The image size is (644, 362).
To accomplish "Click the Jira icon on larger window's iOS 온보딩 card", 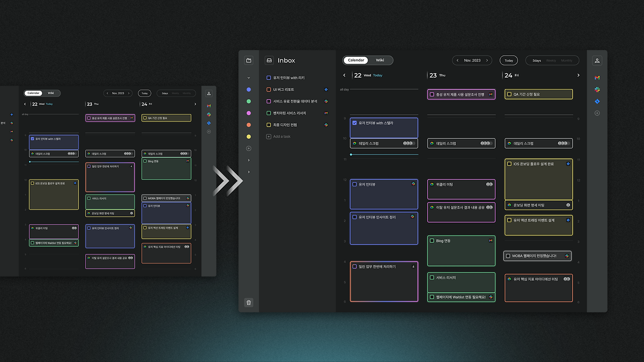I will pos(568,164).
